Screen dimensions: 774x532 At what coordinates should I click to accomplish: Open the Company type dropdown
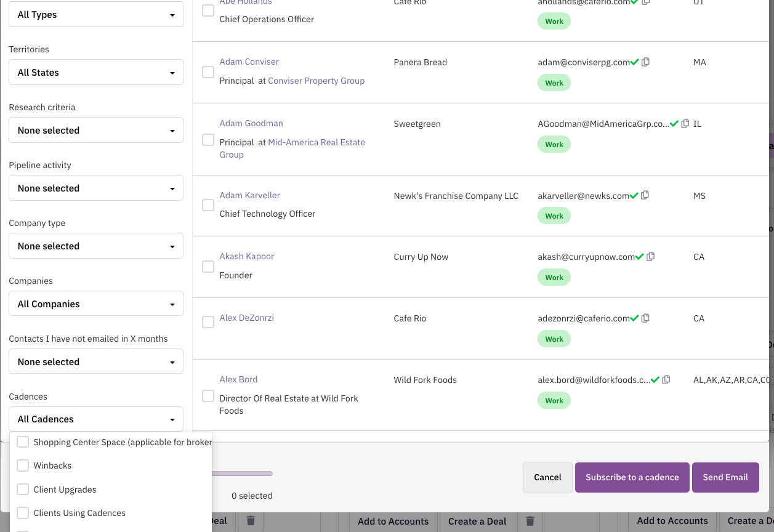pyautogui.click(x=96, y=246)
